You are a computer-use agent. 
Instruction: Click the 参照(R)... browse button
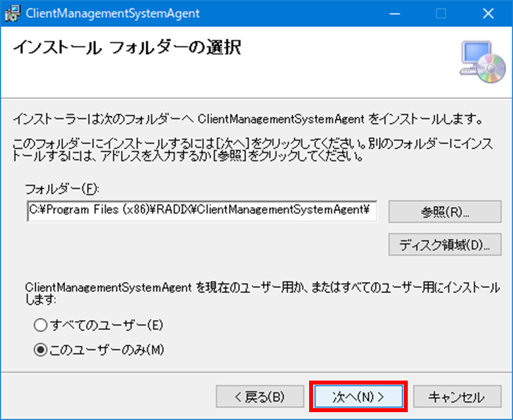pos(445,212)
